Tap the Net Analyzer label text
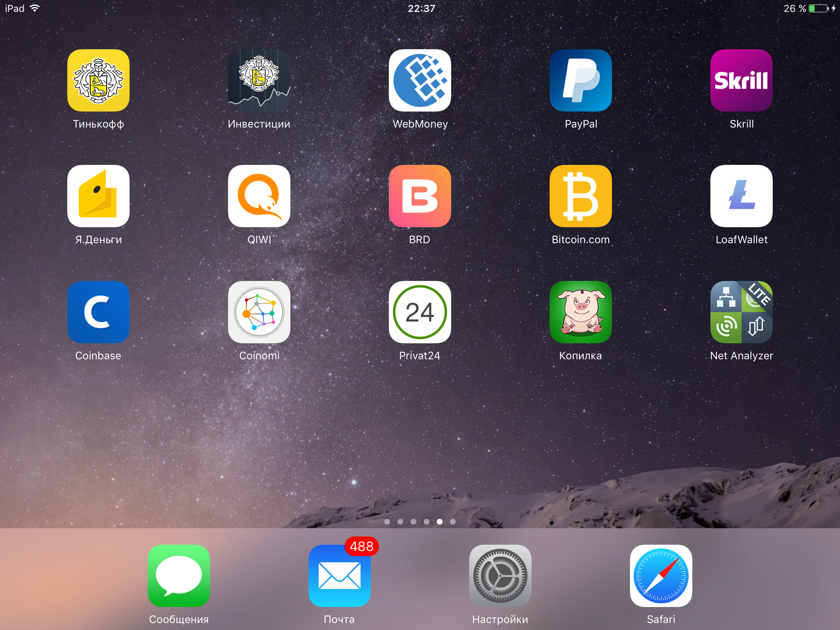 pos(742,356)
